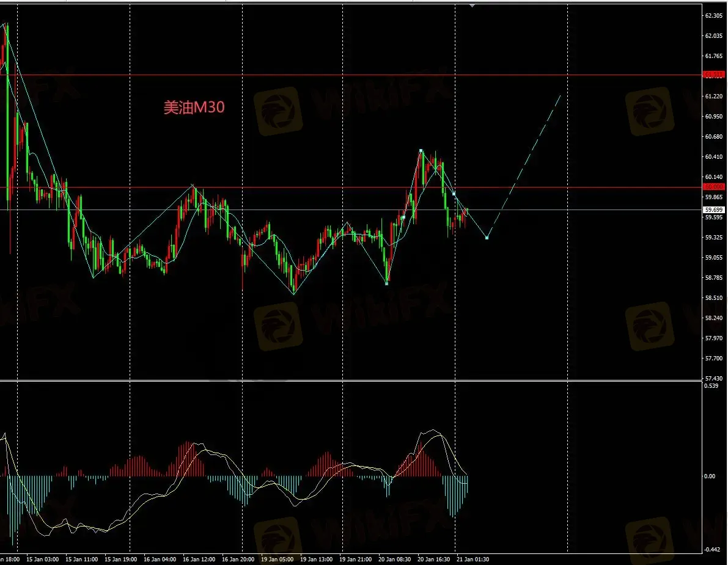728x565 pixels.
Task: Click the 15 Jan 11:00 time label
Action: click(81, 560)
